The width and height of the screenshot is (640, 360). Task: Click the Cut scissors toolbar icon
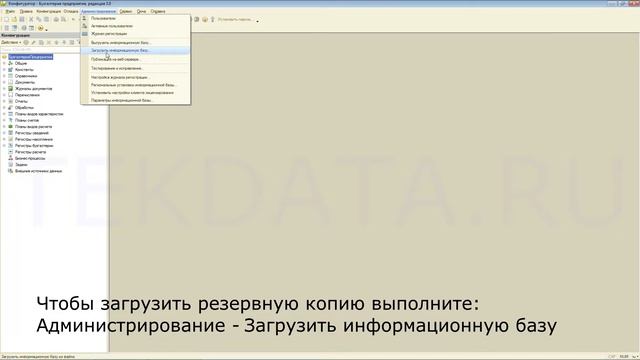(x=31, y=19)
